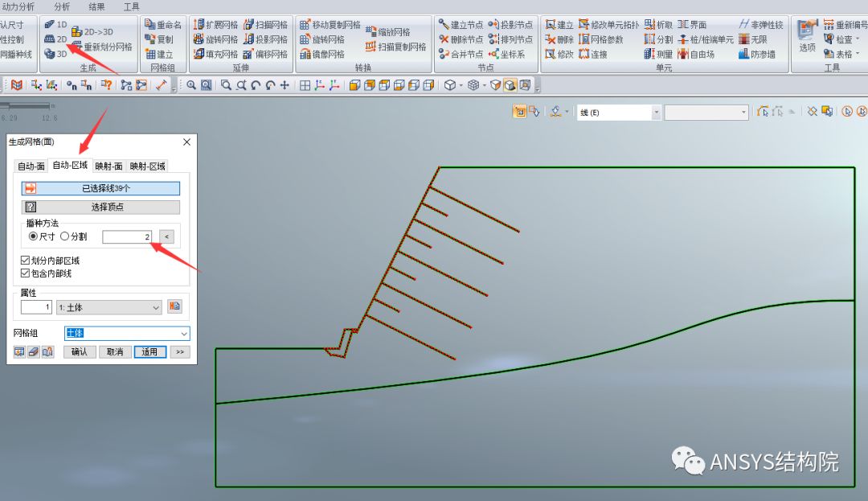Select the 2D mesh generation tool
868x501 pixels.
[x=55, y=39]
